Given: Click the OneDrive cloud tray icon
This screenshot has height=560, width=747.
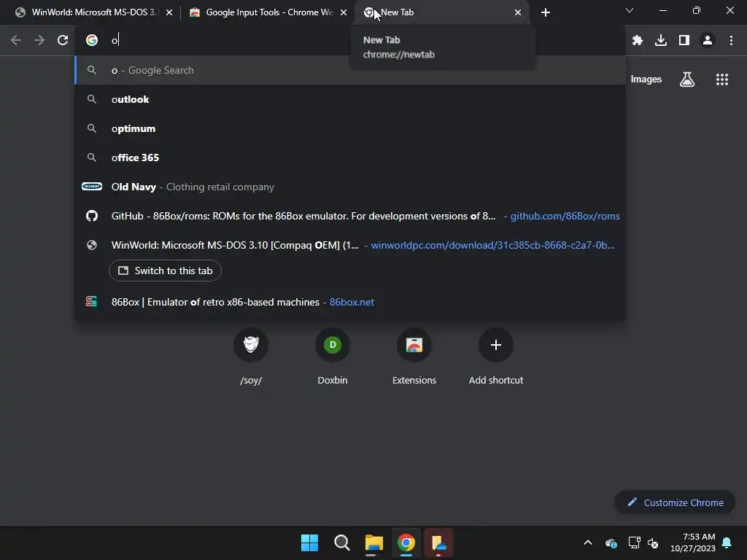Looking at the screenshot, I should [611, 542].
